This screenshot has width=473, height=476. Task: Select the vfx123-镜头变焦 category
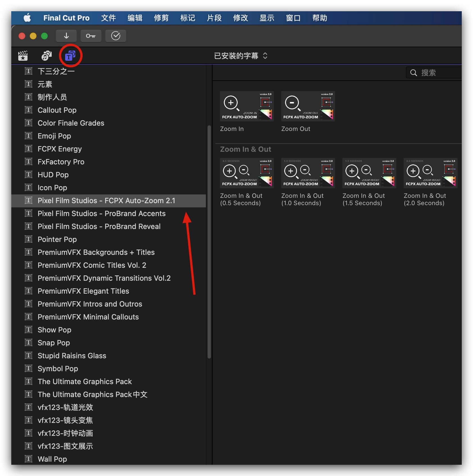pos(108,420)
